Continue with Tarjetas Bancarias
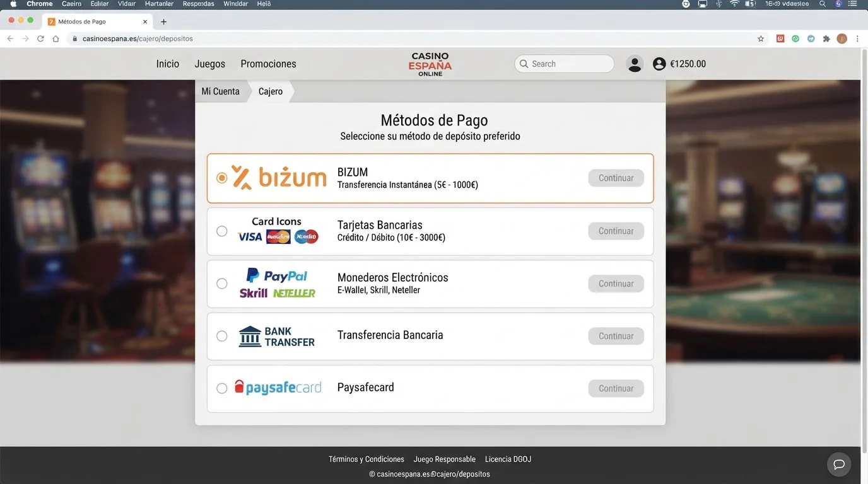 click(616, 231)
